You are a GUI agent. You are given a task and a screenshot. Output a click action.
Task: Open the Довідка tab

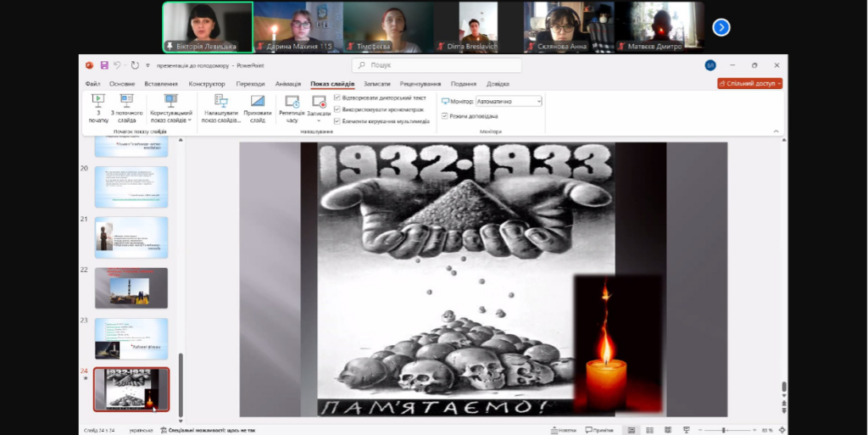pos(498,84)
